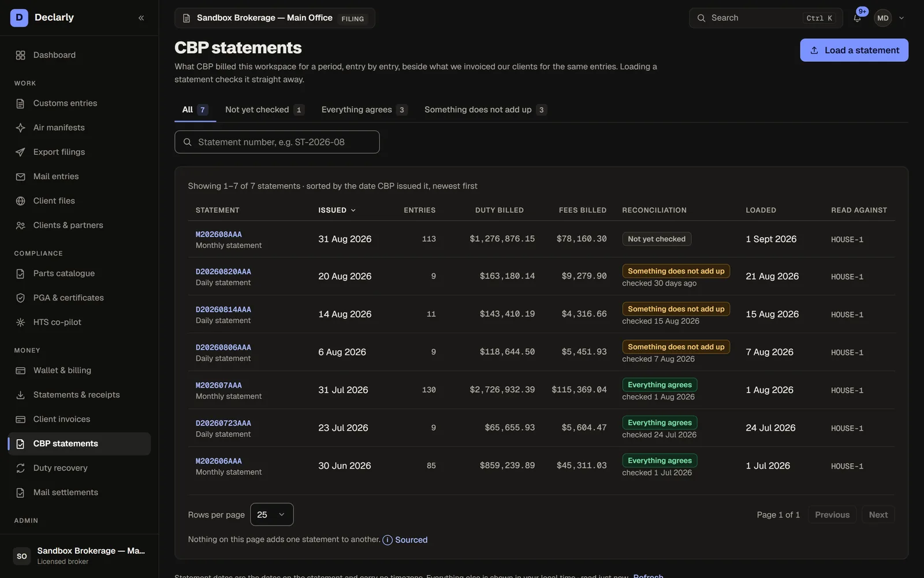Click the M202607AAA Everything agrees badge
Image resolution: width=924 pixels, height=578 pixels.
(660, 385)
